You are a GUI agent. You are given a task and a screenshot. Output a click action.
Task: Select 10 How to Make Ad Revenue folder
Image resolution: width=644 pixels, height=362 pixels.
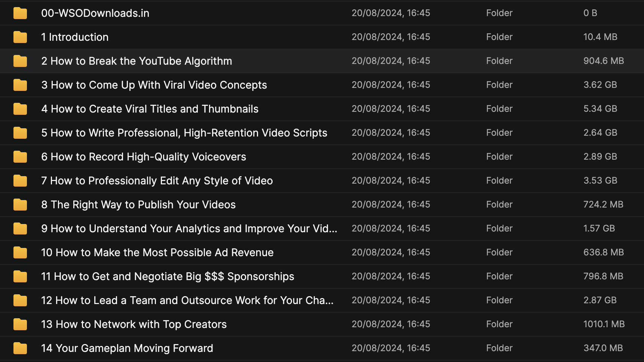pos(157,253)
